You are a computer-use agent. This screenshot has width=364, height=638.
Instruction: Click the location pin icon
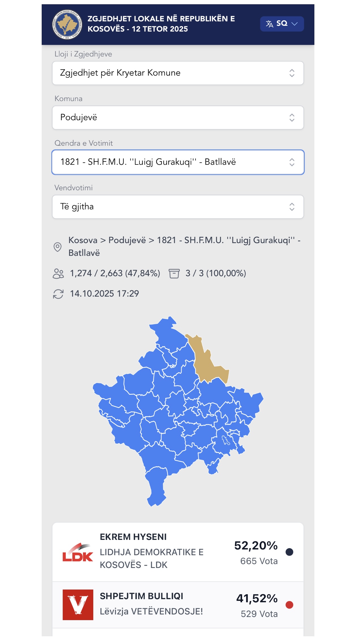[x=58, y=247]
